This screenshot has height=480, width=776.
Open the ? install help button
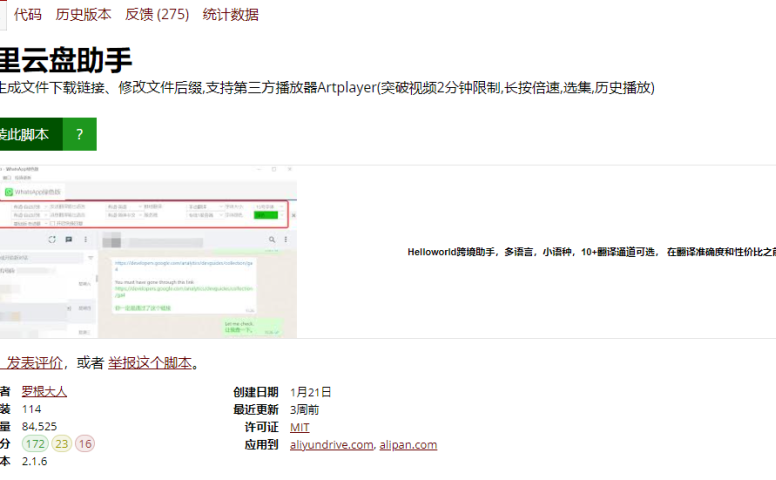[80, 134]
